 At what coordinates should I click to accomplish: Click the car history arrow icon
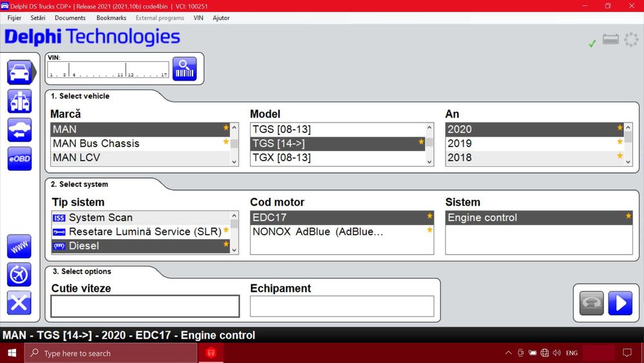coord(19,130)
